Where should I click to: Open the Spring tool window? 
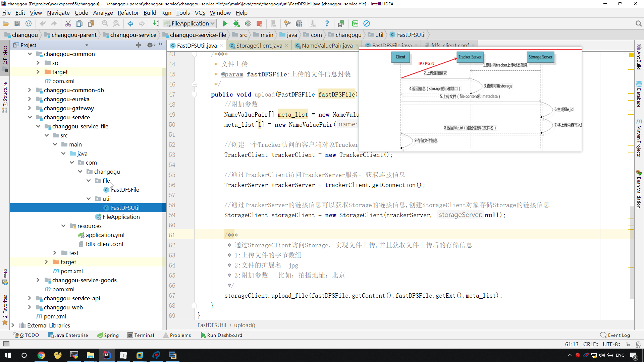108,335
